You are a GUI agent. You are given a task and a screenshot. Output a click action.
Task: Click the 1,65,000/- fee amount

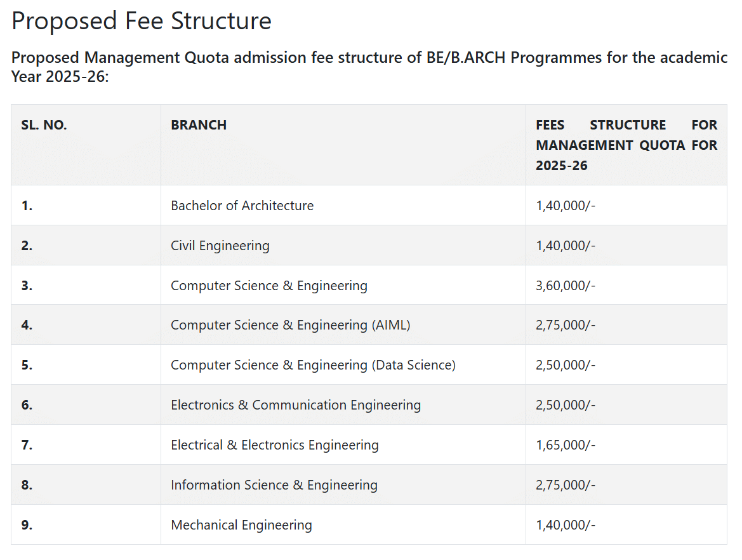(x=566, y=445)
